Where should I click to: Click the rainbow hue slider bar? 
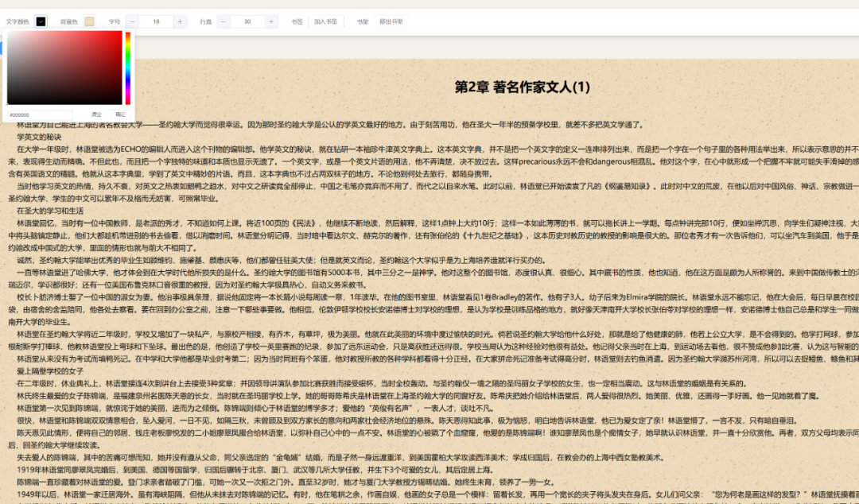(127, 68)
